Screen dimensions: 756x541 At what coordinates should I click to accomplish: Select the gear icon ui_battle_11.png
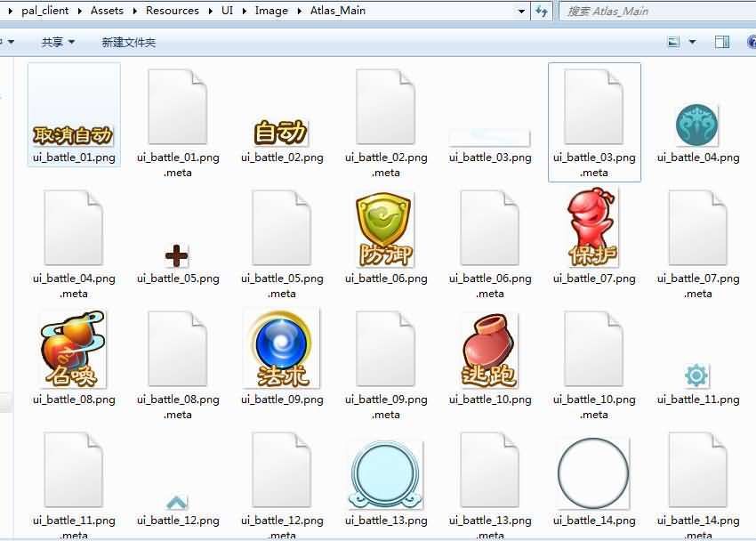696,375
